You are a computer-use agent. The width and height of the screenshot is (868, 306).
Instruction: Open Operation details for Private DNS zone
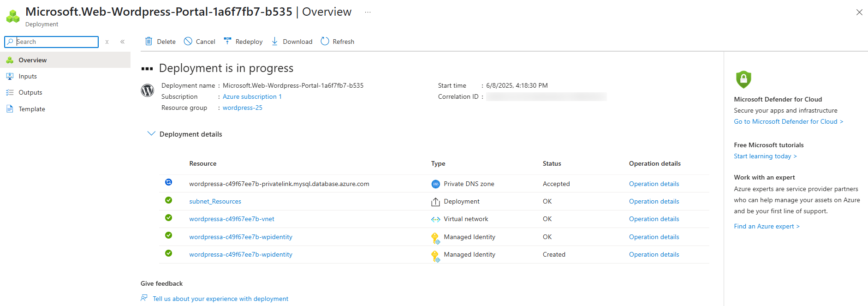(x=654, y=184)
